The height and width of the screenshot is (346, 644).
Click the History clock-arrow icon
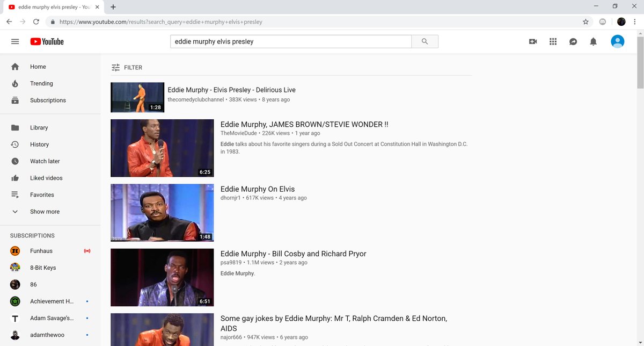pyautogui.click(x=15, y=144)
